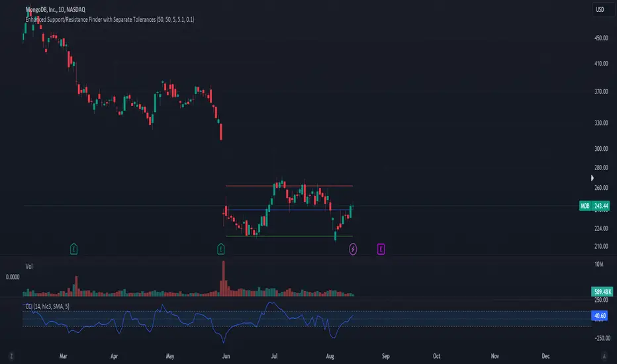Click the 40.60 CCI value label
The width and height of the screenshot is (617, 364).
(x=600, y=316)
